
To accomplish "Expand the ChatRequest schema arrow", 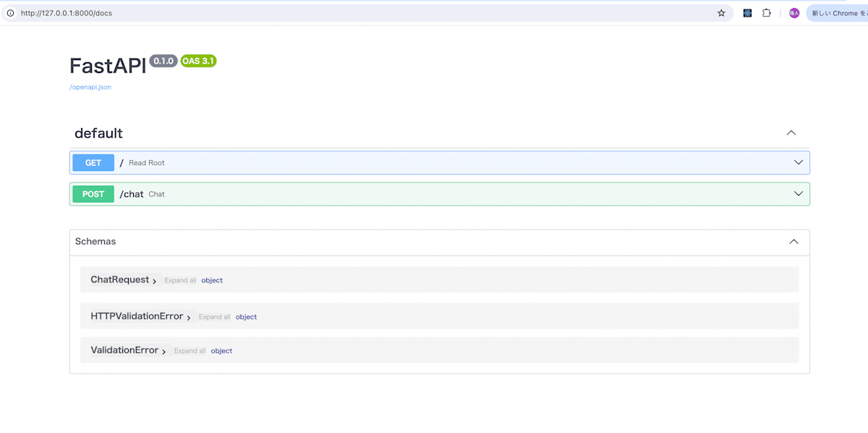I will pyautogui.click(x=155, y=281).
